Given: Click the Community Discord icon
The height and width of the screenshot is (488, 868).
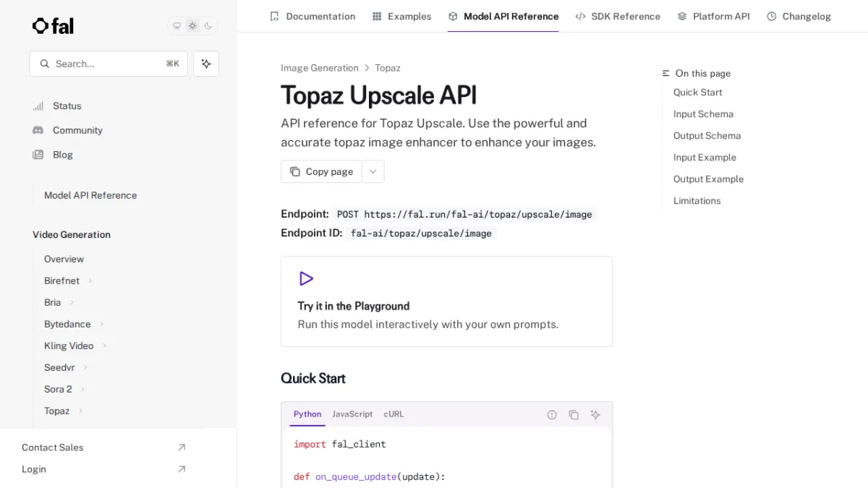Looking at the screenshot, I should click(38, 130).
